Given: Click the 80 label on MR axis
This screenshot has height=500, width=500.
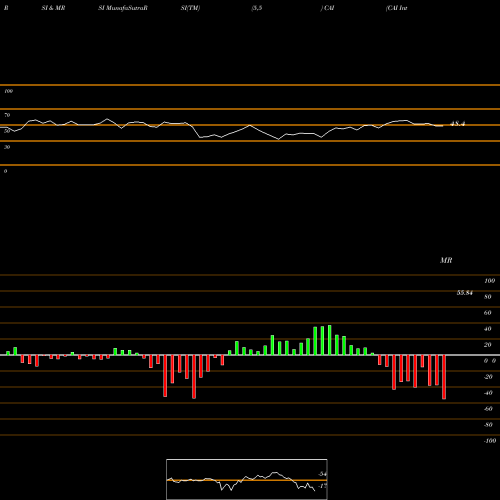Looking at the screenshot, I should point(488,297).
